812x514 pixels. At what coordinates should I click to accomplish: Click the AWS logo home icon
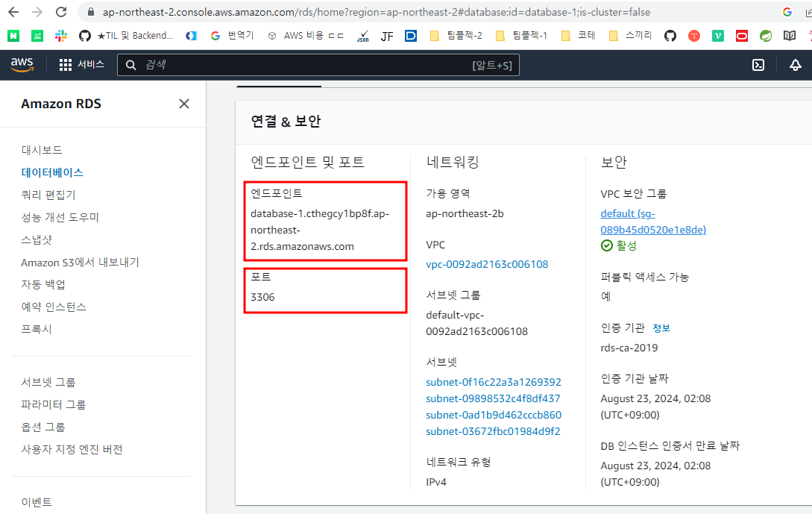22,65
